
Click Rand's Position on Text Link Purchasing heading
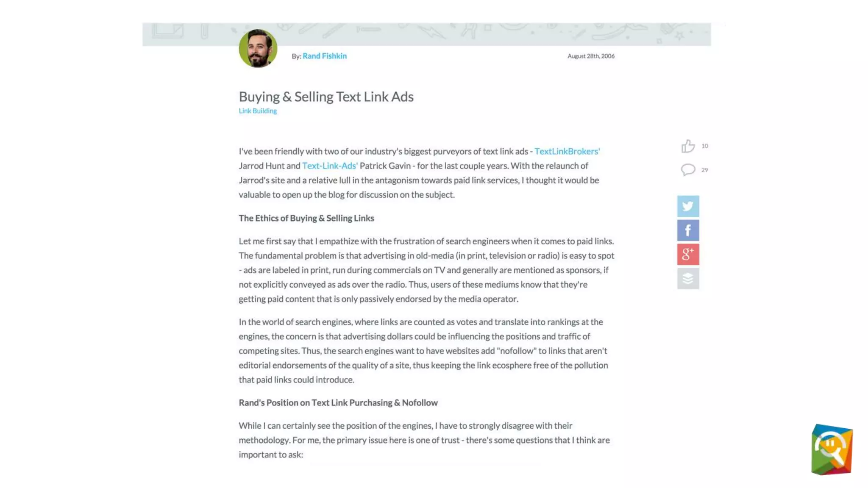pos(338,403)
